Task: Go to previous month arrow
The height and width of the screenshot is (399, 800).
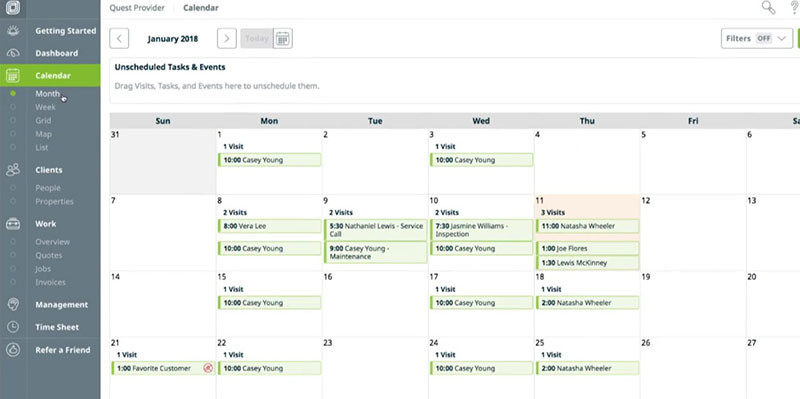Action: click(119, 39)
